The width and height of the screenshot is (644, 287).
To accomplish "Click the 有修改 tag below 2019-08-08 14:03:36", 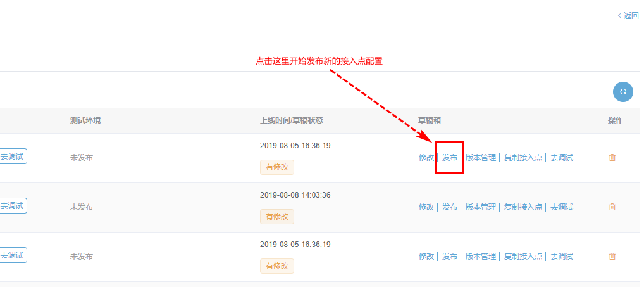I will (x=277, y=217).
